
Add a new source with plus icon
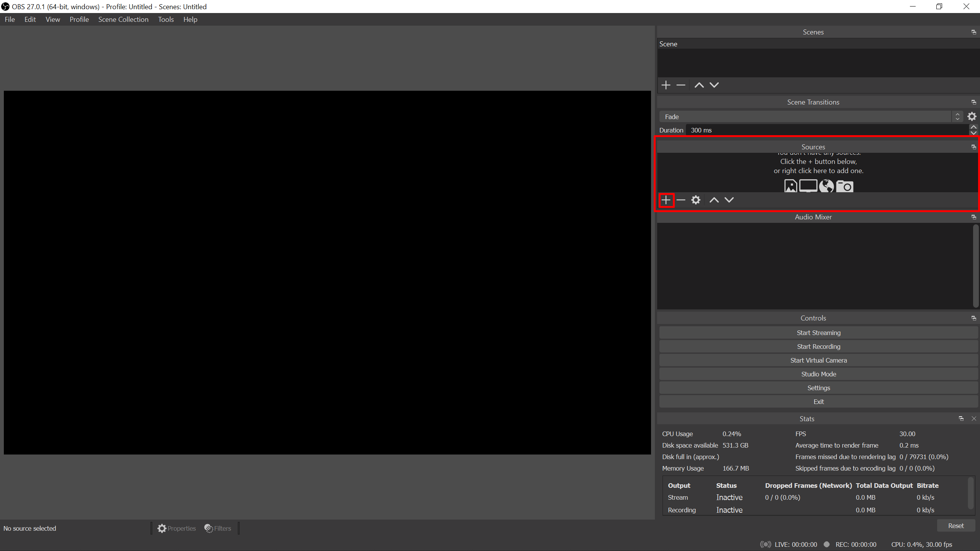(666, 200)
